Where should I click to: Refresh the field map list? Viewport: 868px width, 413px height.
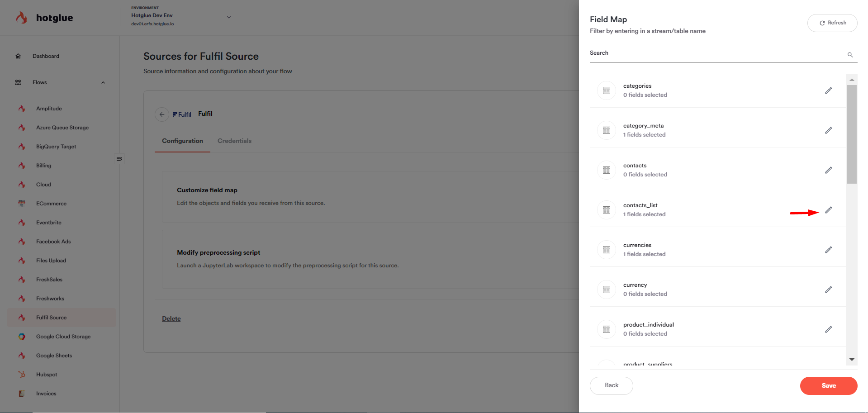point(832,23)
